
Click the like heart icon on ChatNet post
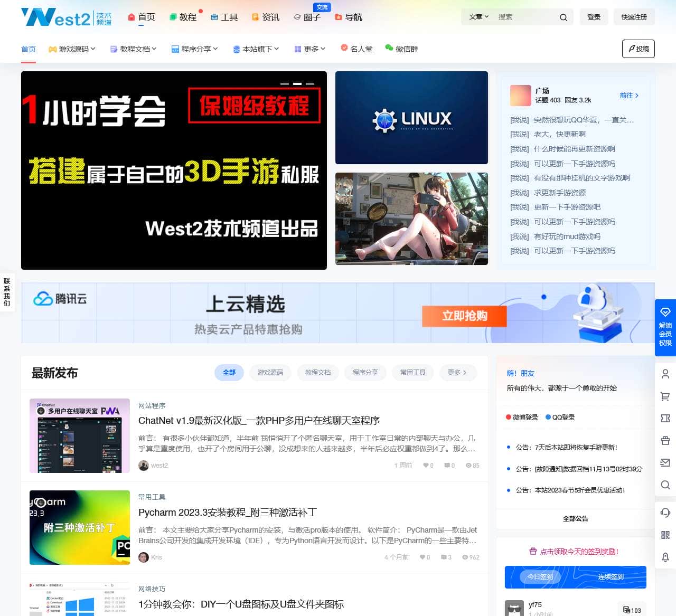pos(426,466)
